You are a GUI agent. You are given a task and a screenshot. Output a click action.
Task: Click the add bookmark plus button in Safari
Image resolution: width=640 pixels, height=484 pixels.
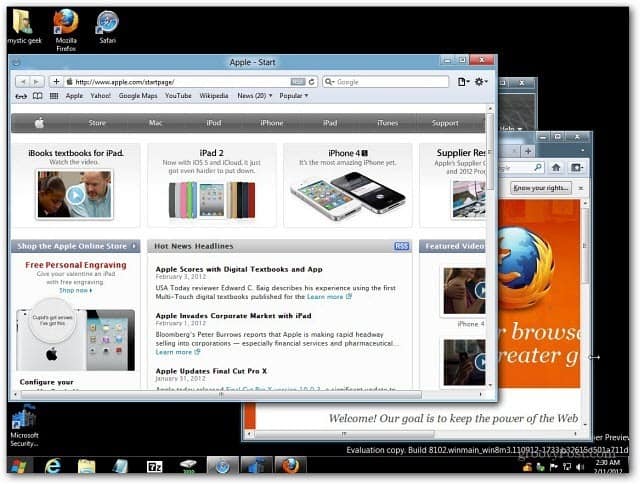(56, 82)
